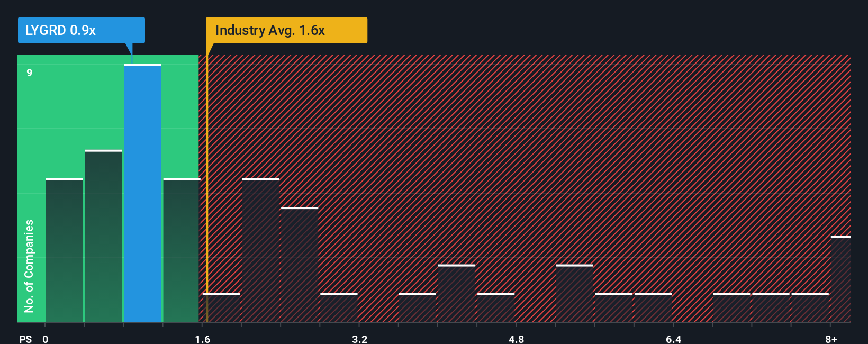Click the Industry Avg. 1.6x label
This screenshot has width=868, height=344.
click(x=286, y=30)
